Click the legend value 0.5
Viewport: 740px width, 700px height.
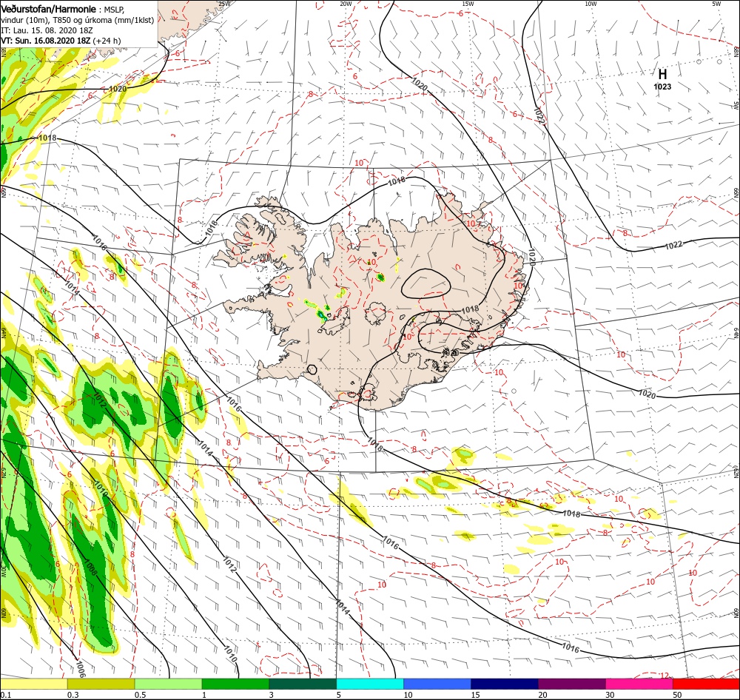[140, 695]
